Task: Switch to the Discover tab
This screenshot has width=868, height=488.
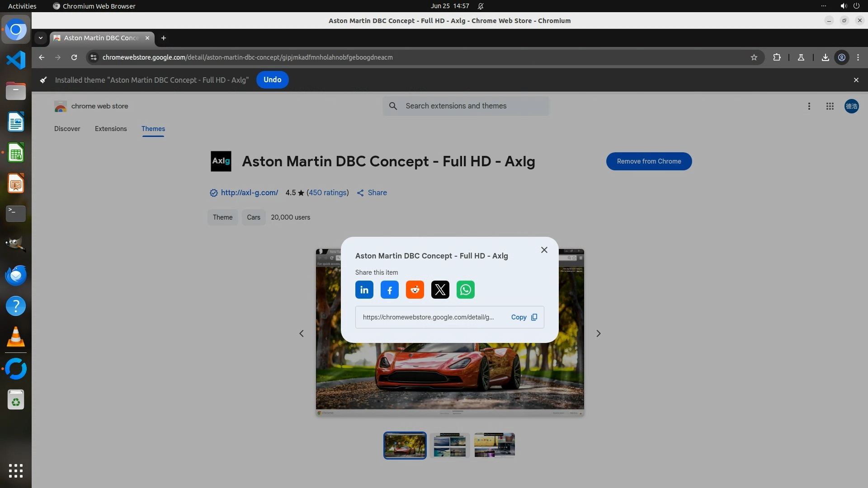Action: click(x=67, y=129)
